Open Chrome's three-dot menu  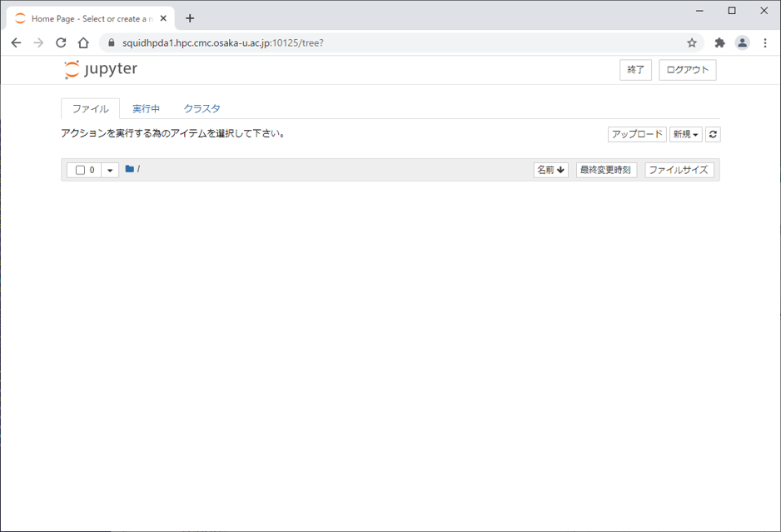tap(764, 43)
